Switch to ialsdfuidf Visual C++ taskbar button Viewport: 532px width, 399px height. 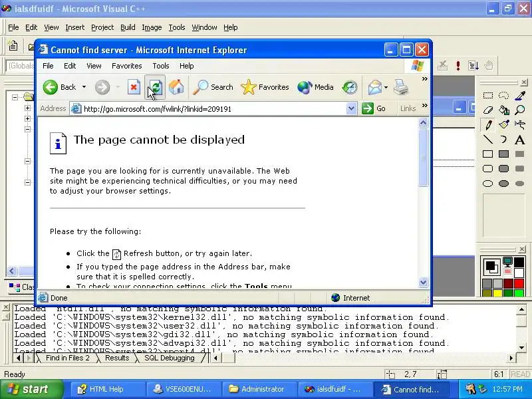[335, 389]
